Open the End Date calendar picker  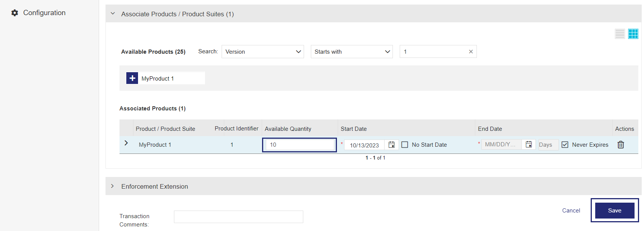529,144
